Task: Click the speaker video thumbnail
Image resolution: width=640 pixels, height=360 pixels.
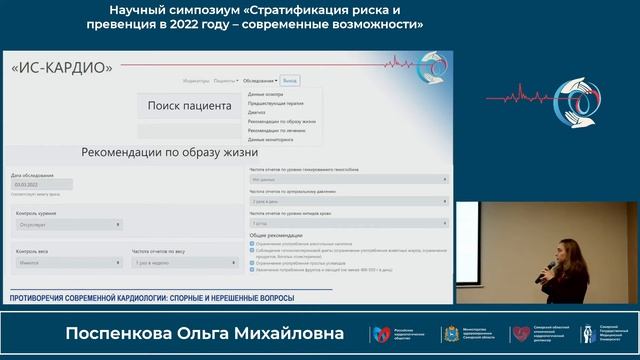Action: (x=547, y=252)
